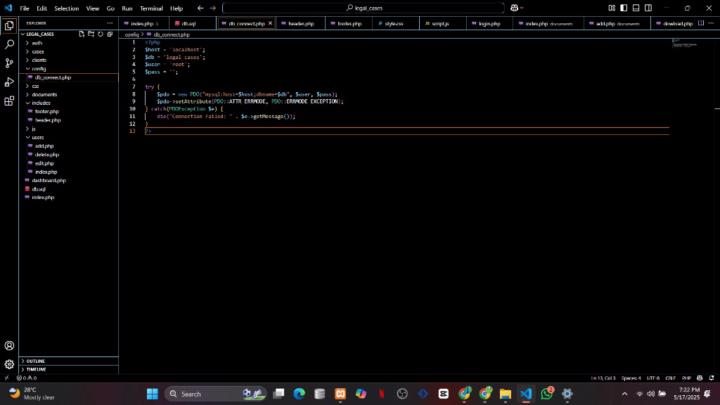Expand the documents folder
720x405 pixels.
(43, 94)
